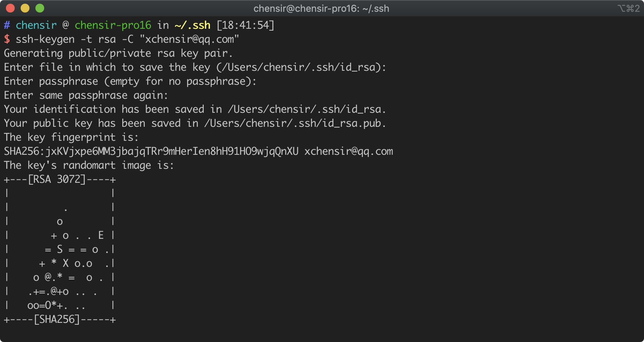Image resolution: width=644 pixels, height=342 pixels.
Task: Click the red dollar prompt symbol
Action: [x=7, y=39]
